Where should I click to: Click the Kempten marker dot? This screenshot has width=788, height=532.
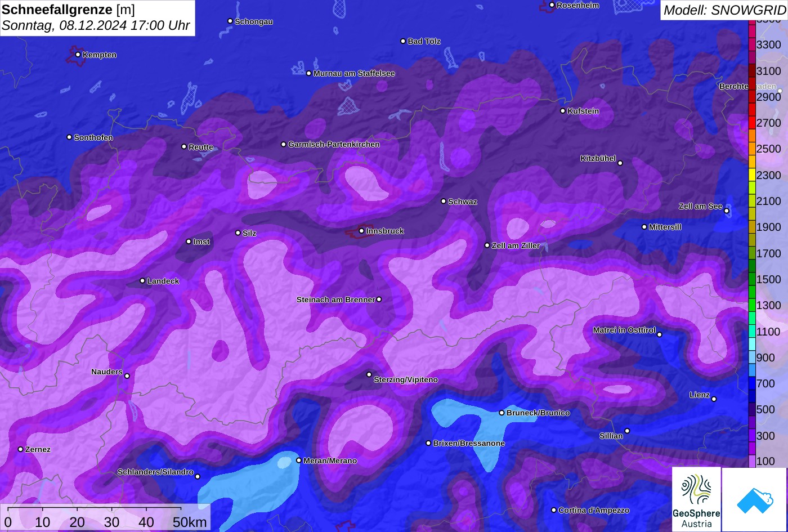[x=78, y=55]
